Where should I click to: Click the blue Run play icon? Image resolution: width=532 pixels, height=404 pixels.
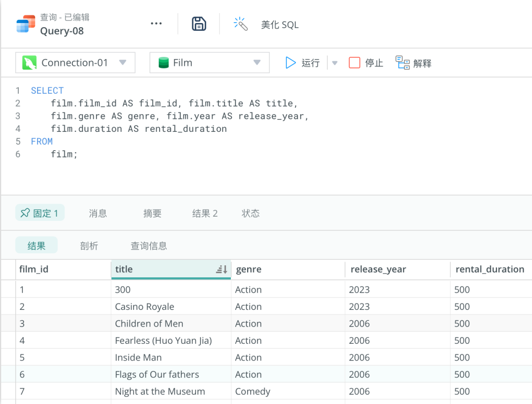click(291, 63)
